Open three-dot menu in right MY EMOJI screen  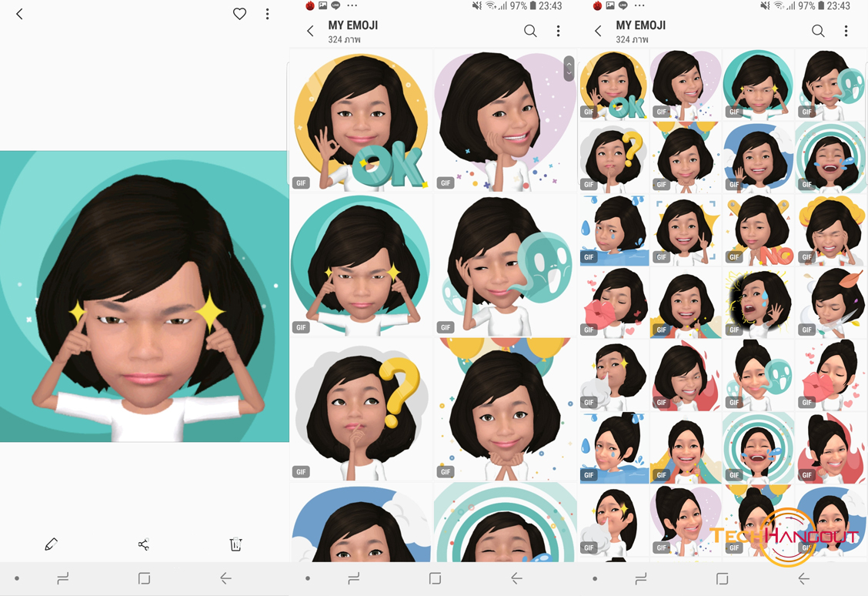pyautogui.click(x=846, y=31)
